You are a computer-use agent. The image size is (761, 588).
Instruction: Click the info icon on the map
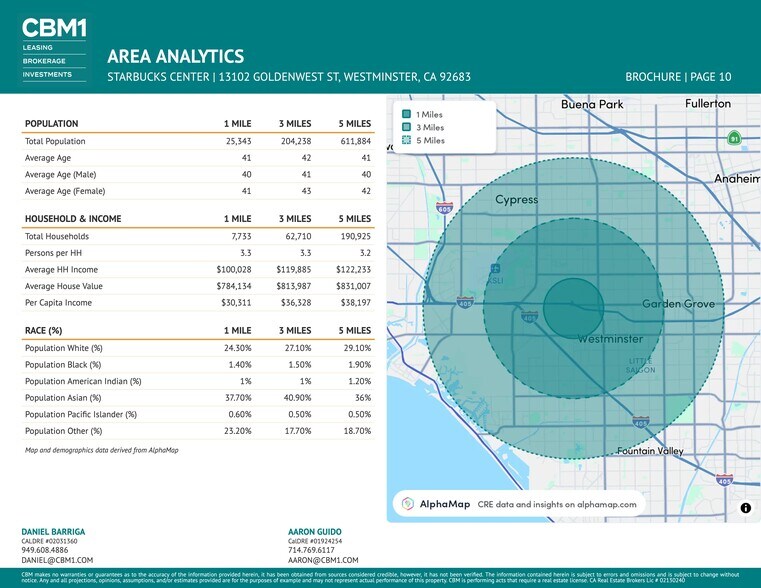click(x=745, y=508)
